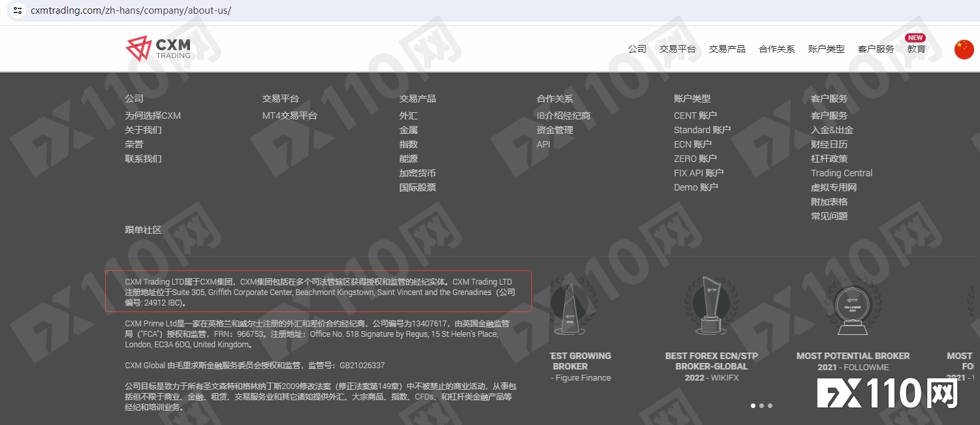Open the China flag language selector
Screen dimensions: 980x425
[x=964, y=49]
